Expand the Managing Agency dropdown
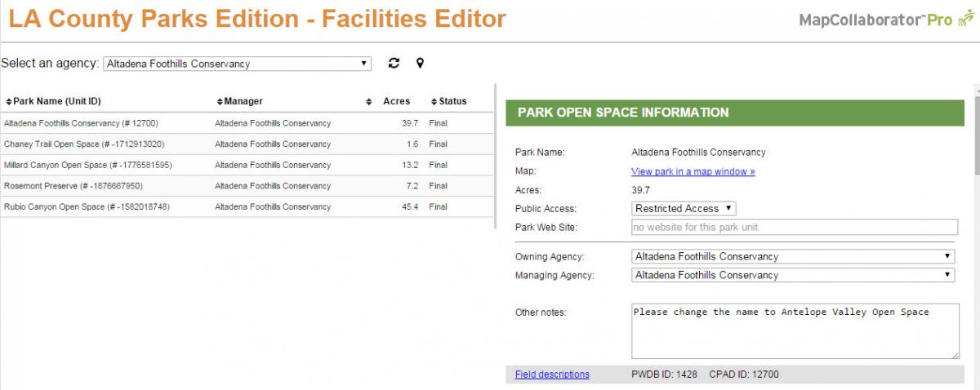The height and width of the screenshot is (390, 980). (793, 275)
